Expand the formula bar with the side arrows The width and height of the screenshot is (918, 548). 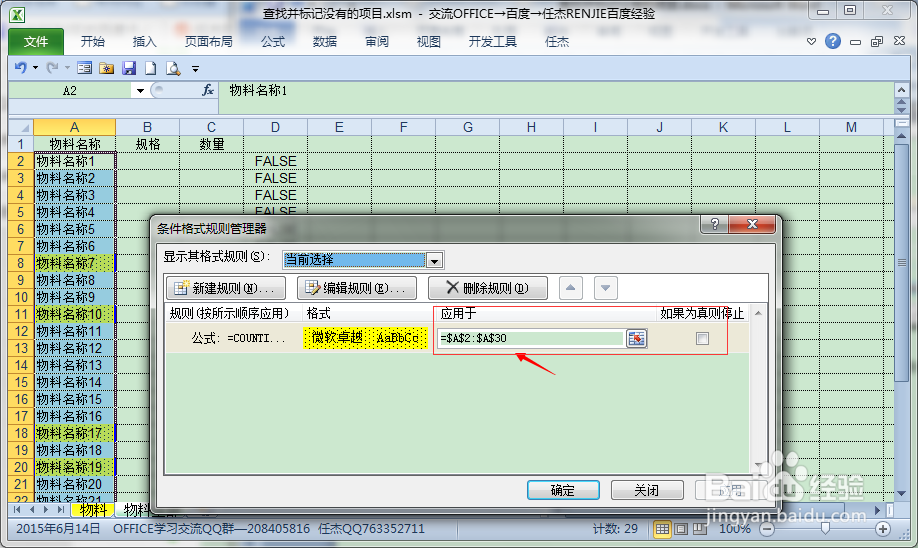[902, 106]
